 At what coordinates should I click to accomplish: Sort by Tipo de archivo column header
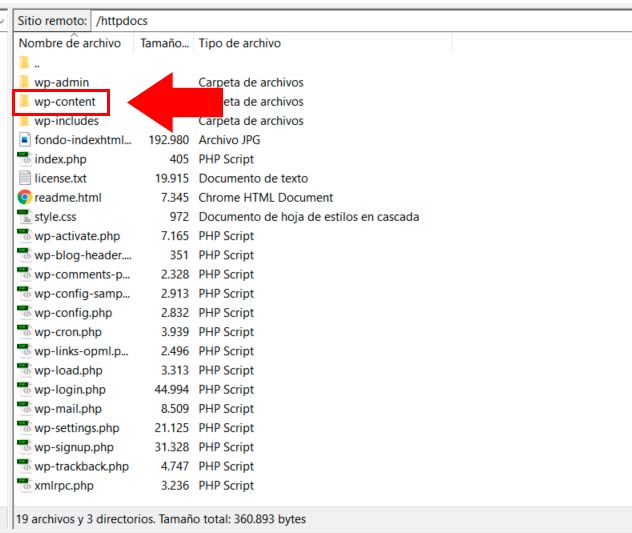click(x=322, y=43)
